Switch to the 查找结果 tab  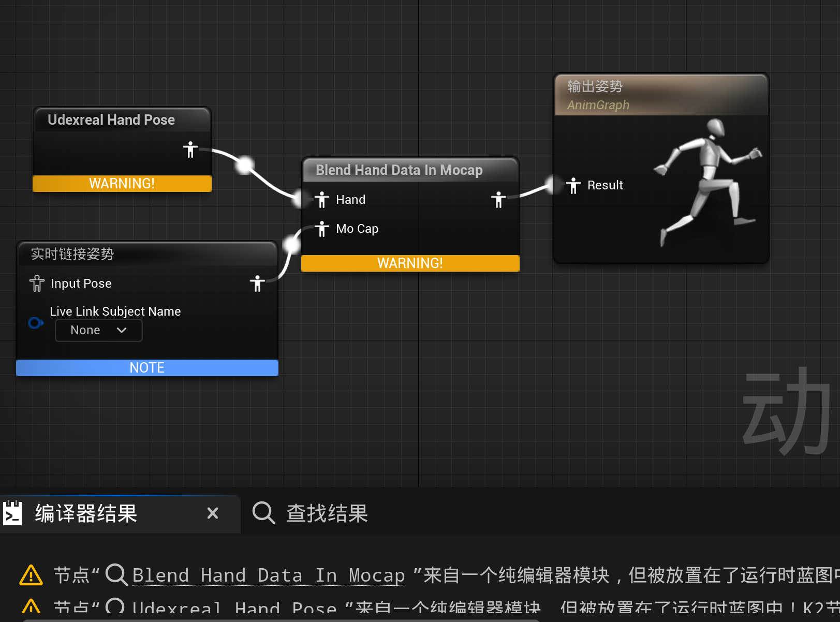tap(327, 514)
